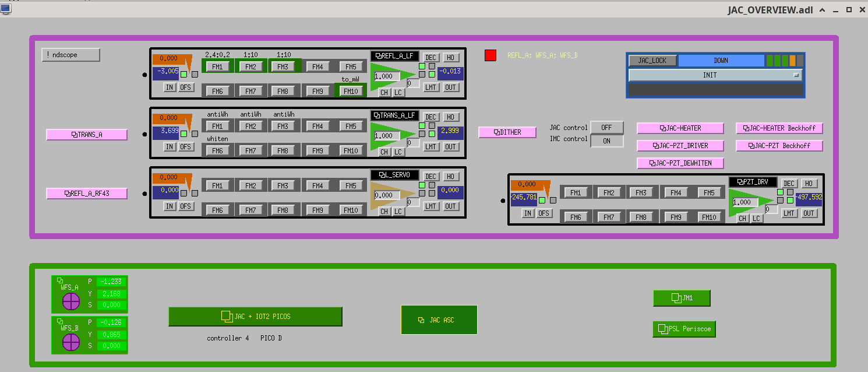Click the WFS_B quadrant photodiode icon

71,342
